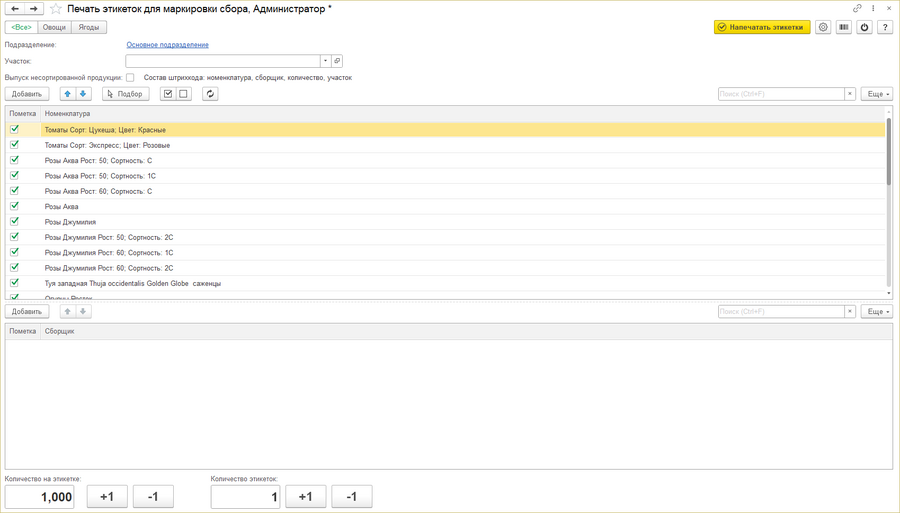The height and width of the screenshot is (513, 900).
Task: Click the Участок input field
Action: (223, 61)
